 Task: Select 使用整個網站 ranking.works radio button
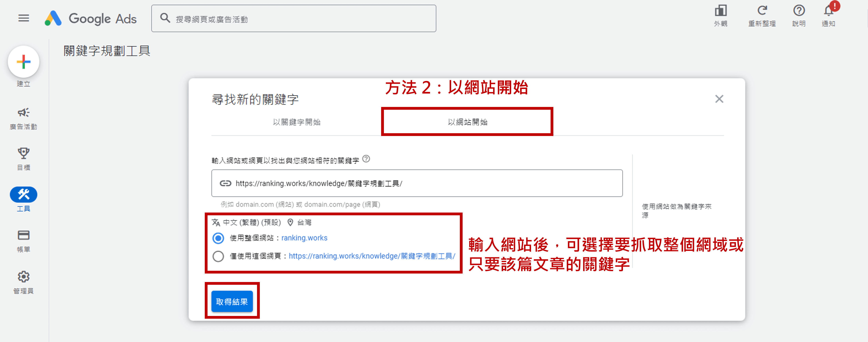tap(218, 238)
